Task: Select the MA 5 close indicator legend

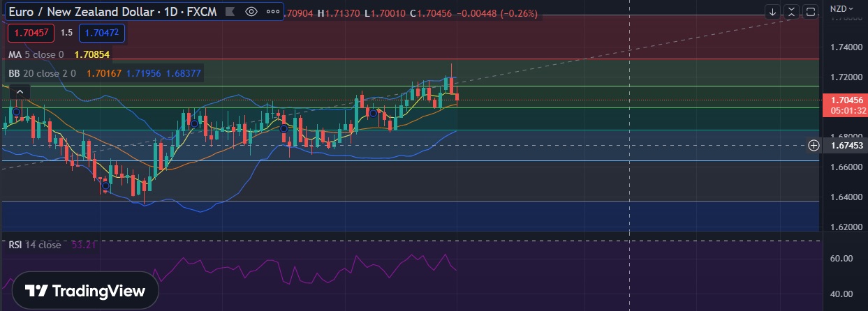Action: [x=36, y=54]
